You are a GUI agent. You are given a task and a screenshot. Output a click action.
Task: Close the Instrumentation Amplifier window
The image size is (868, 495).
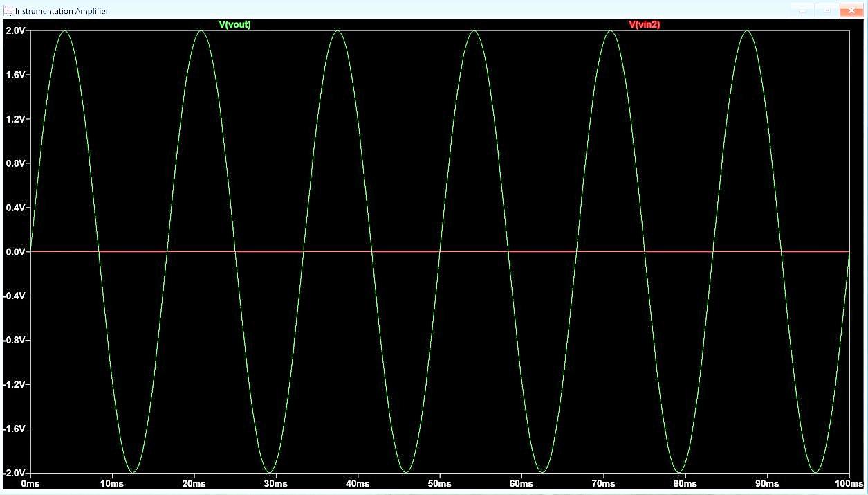pyautogui.click(x=850, y=10)
